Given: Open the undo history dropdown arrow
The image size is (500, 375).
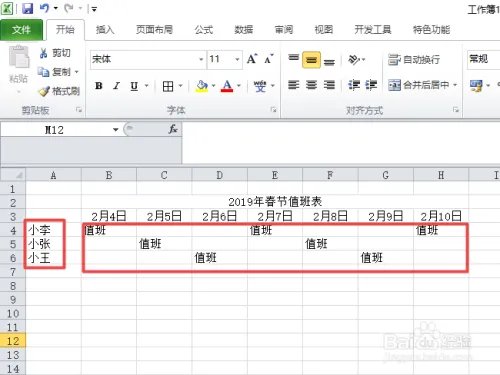Looking at the screenshot, I should coord(56,9).
